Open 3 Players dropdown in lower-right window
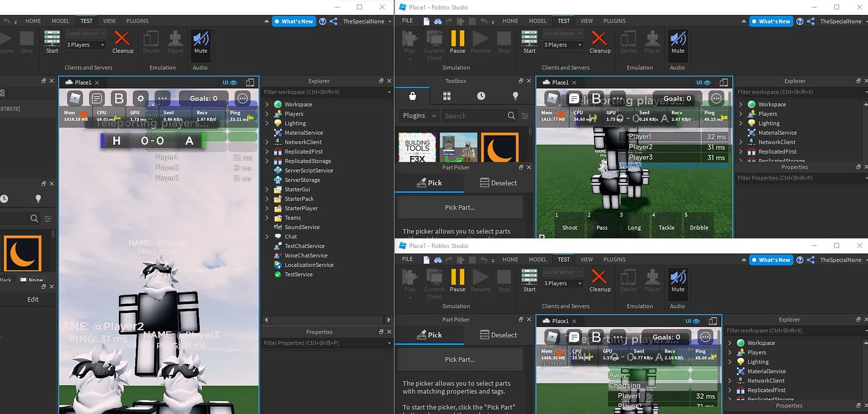This screenshot has width=868, height=414. [563, 283]
